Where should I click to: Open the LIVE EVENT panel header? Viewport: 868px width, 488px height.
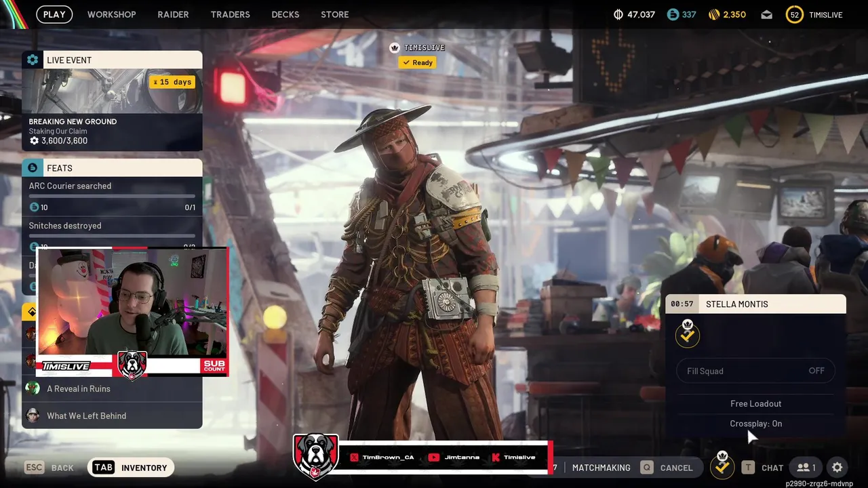point(112,60)
